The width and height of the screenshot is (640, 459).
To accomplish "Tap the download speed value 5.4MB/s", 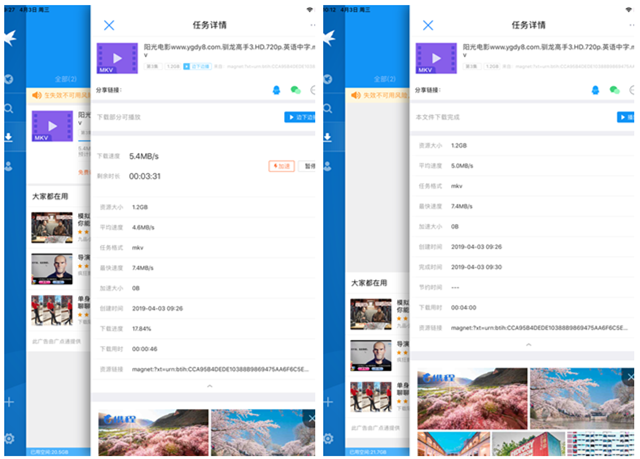I will pyautogui.click(x=144, y=156).
